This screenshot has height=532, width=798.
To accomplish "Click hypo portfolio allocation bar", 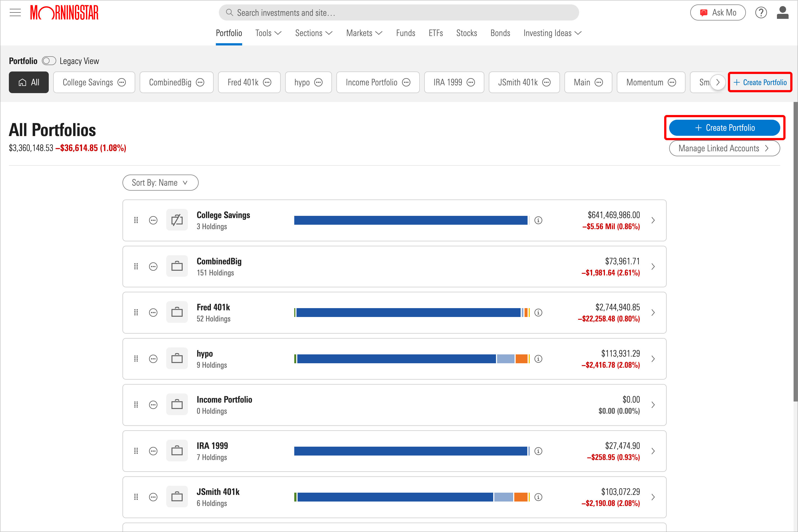I will click(412, 359).
